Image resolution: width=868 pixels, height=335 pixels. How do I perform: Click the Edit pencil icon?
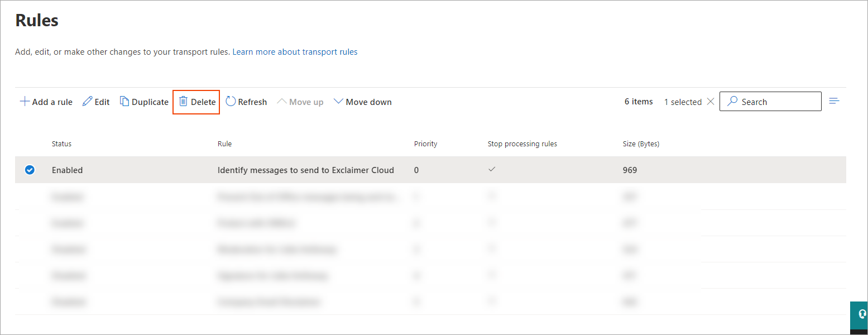tap(87, 102)
